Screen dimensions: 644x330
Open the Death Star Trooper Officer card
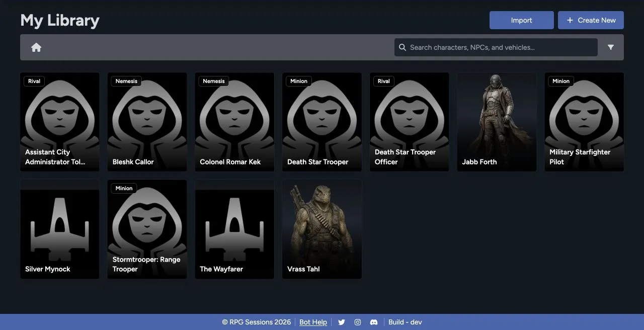click(x=409, y=122)
